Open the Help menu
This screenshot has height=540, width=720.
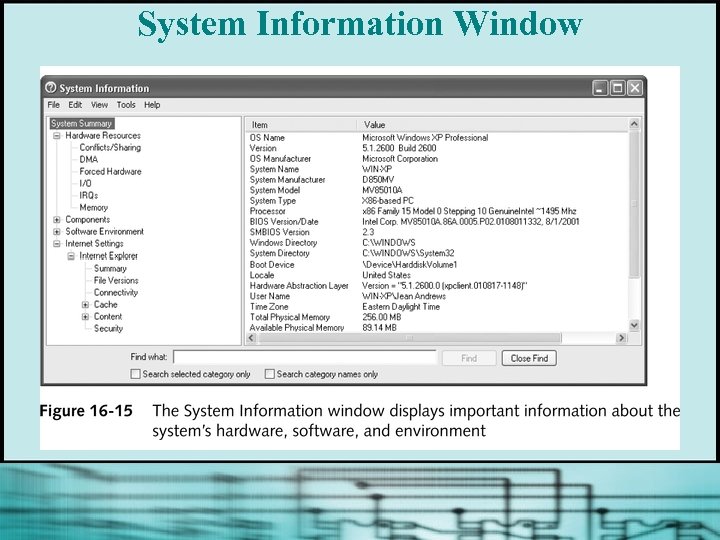click(x=152, y=105)
